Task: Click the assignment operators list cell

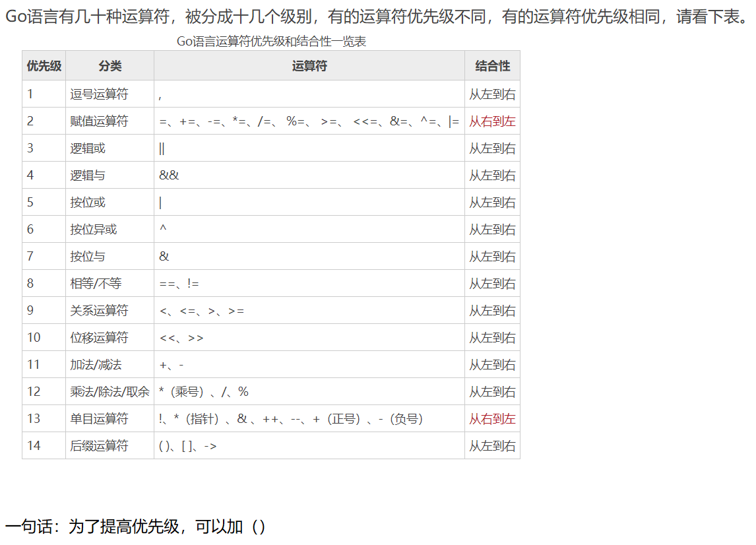Action: click(x=309, y=121)
